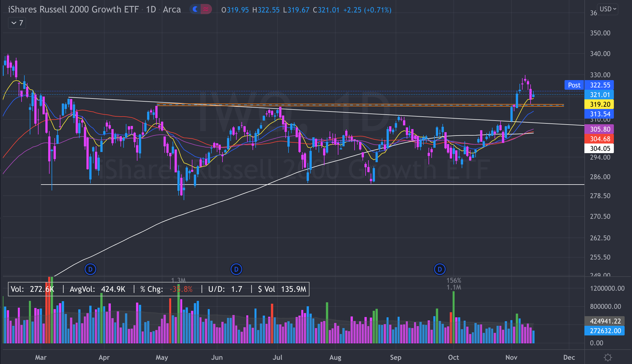Screen dimensions: 632x364
Task: Click the red 304.68 moving average label
Action: click(599, 139)
